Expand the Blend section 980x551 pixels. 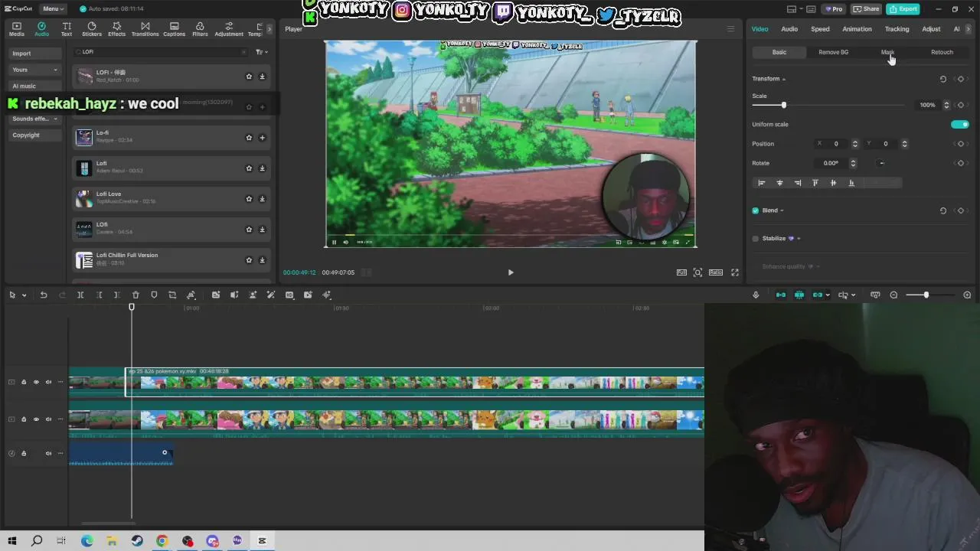(782, 210)
